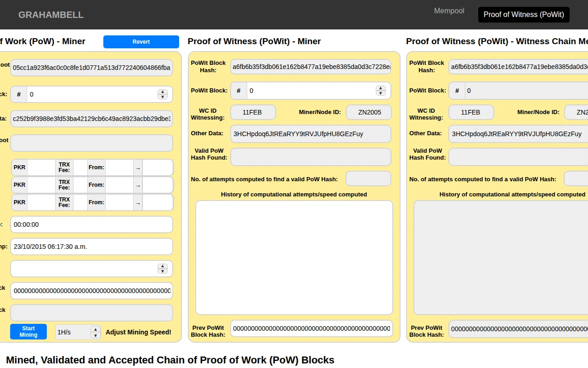Screen dimensions: 588x368
Task: Click Miner/Node ID field ZN2005
Action: [x=369, y=112]
